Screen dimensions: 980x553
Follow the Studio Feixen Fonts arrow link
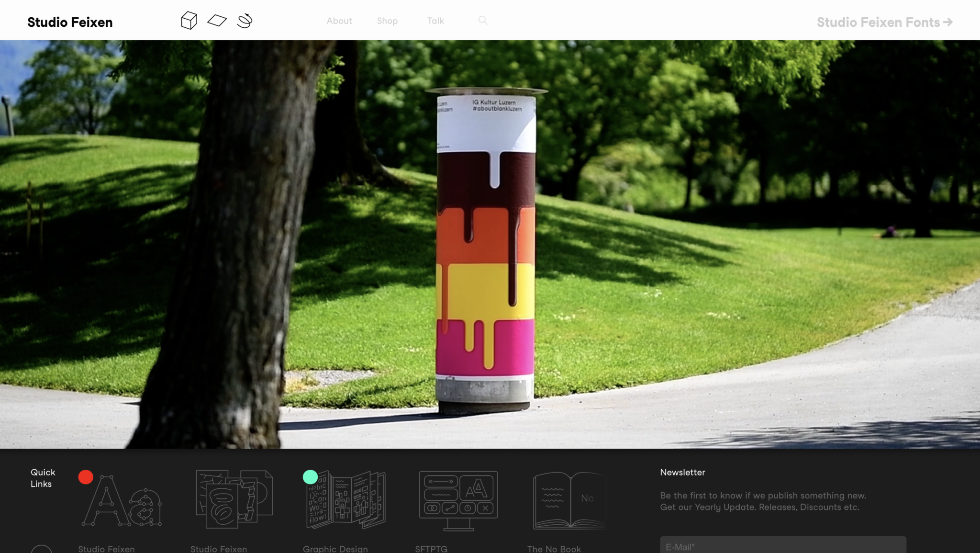coord(883,22)
